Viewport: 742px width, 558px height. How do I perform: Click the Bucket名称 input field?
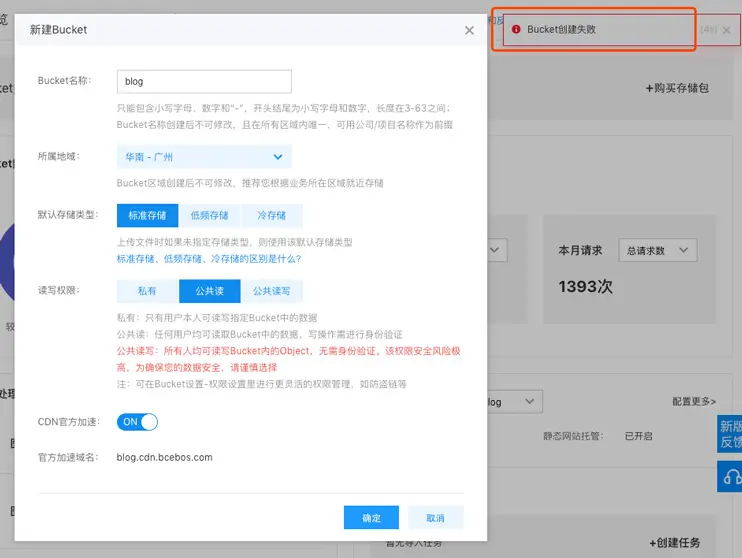204,81
